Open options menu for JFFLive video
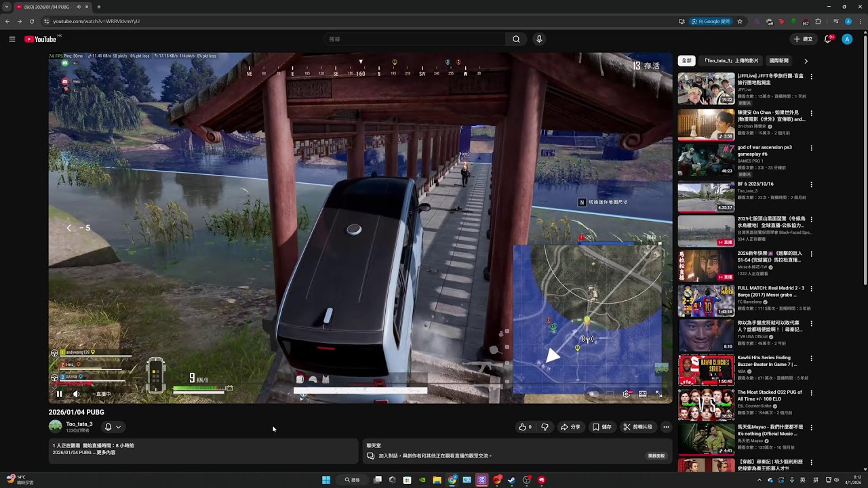The height and width of the screenshot is (488, 868). 811,77
